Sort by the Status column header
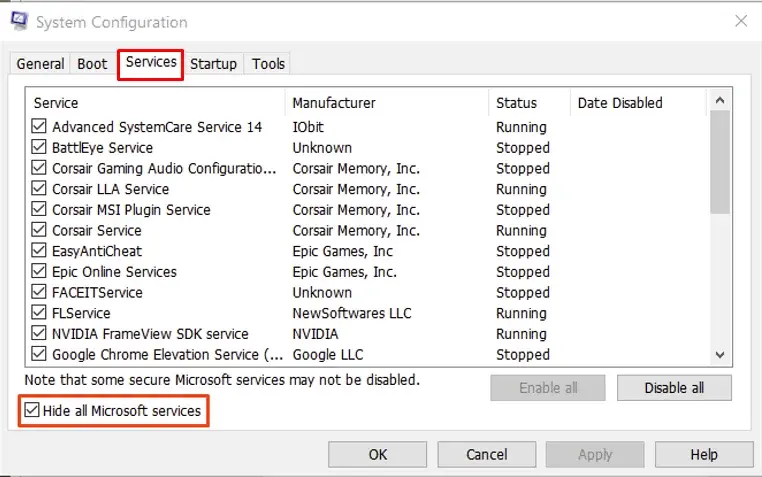The image size is (762, 477). (529, 103)
